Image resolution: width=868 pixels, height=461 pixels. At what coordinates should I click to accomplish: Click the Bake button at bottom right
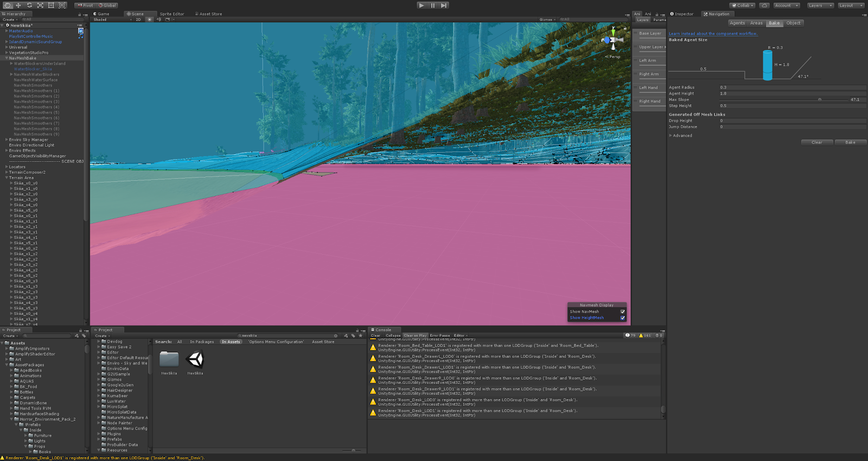click(850, 143)
